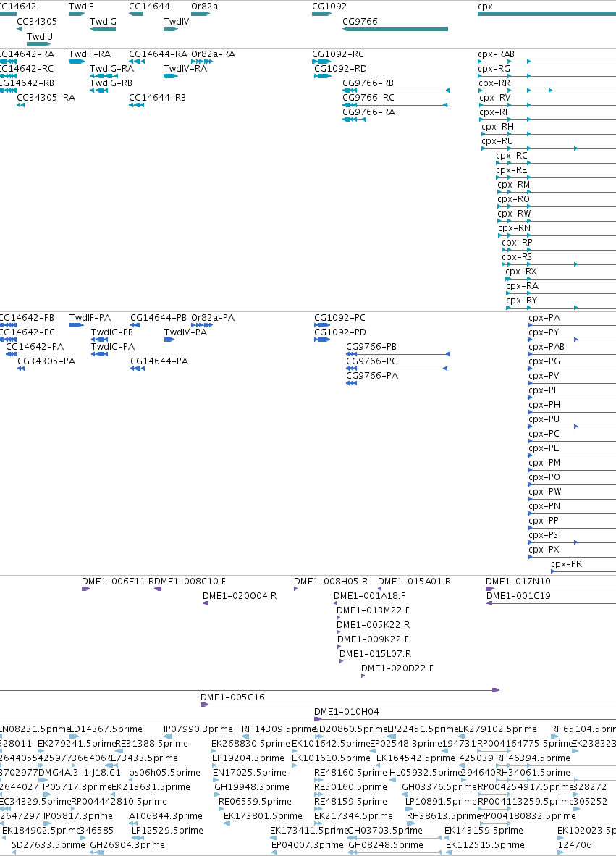Click transcript label Or82a-RA

pos(213,54)
